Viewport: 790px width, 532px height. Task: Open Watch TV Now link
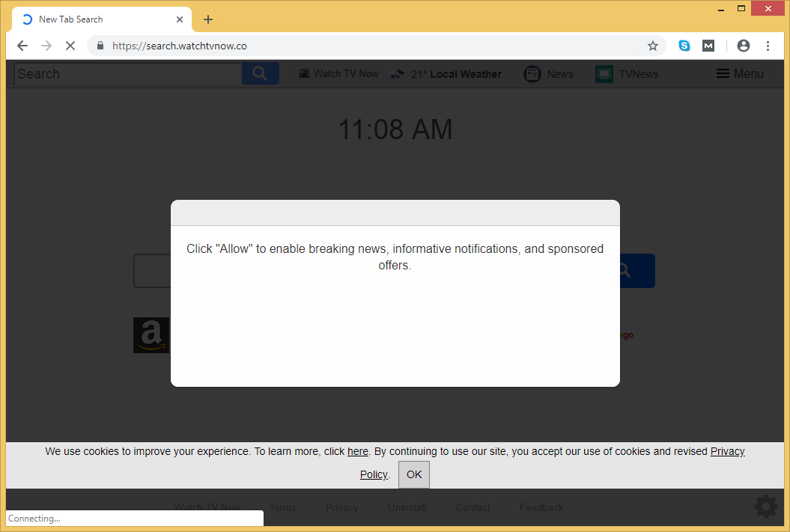click(338, 74)
